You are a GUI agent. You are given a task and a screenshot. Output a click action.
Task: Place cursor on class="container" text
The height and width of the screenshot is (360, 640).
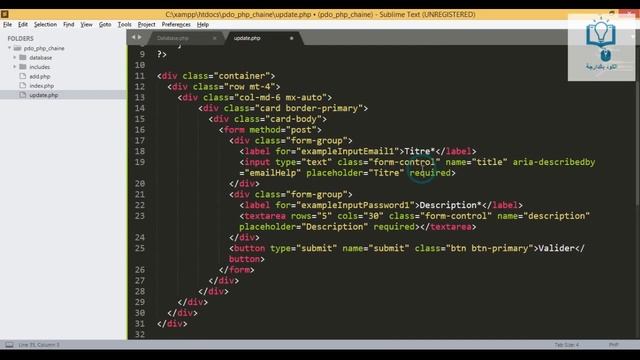(x=226, y=76)
